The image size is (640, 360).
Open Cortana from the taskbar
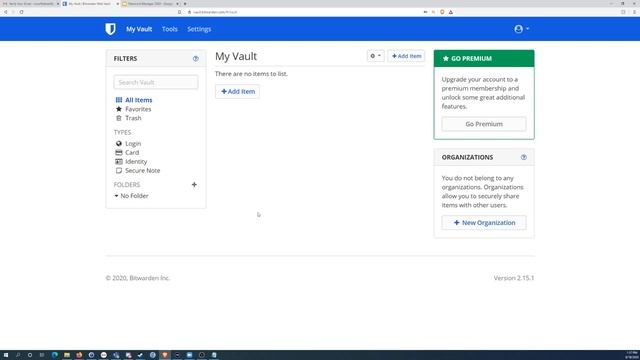click(30, 355)
